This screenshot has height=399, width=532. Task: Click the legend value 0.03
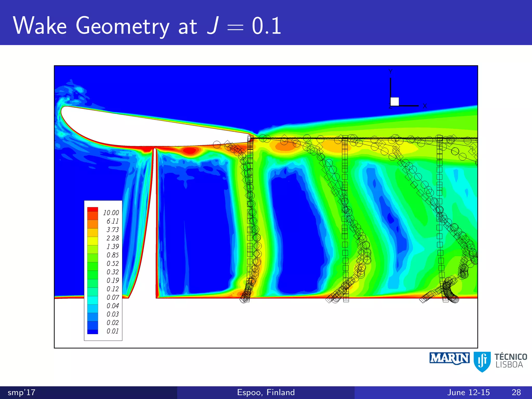112,314
